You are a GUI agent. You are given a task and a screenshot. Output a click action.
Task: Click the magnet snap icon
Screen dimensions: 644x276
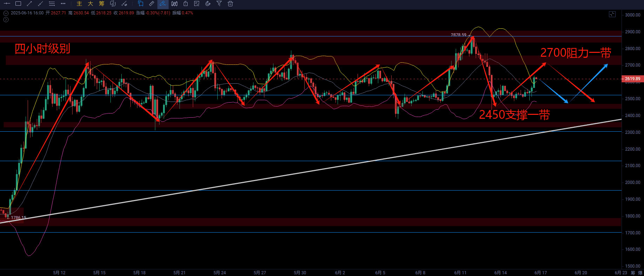(208, 4)
